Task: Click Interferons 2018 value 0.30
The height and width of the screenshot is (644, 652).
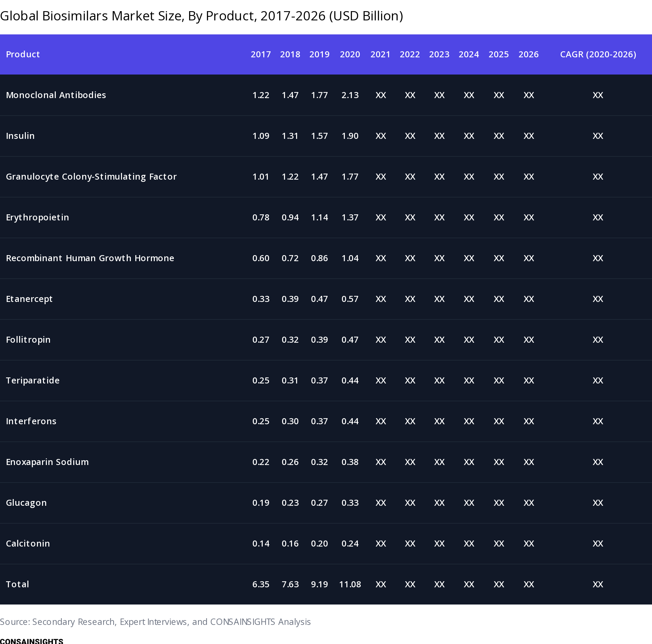Action: click(290, 421)
